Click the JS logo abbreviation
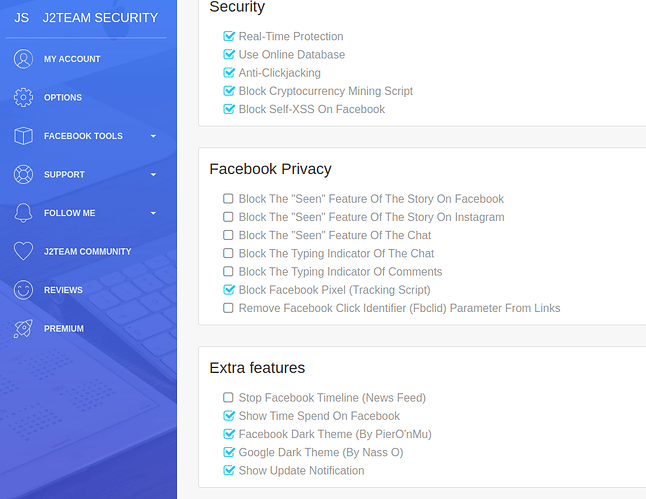The width and height of the screenshot is (646, 499). (x=21, y=18)
